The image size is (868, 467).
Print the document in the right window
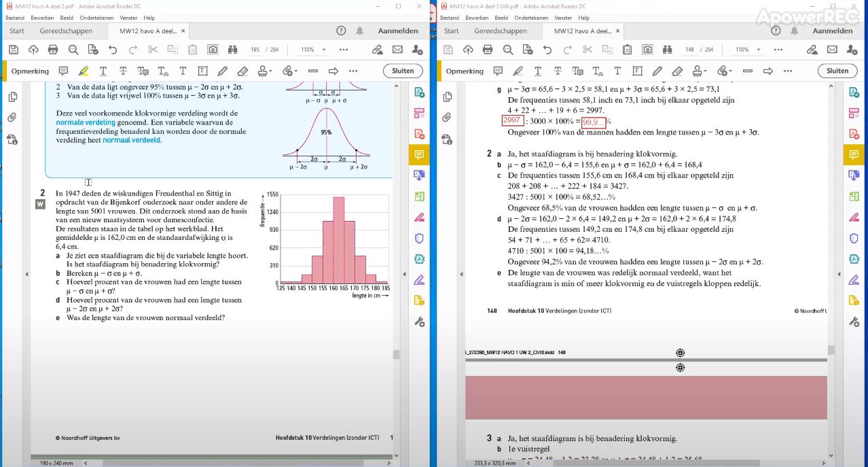pos(488,50)
